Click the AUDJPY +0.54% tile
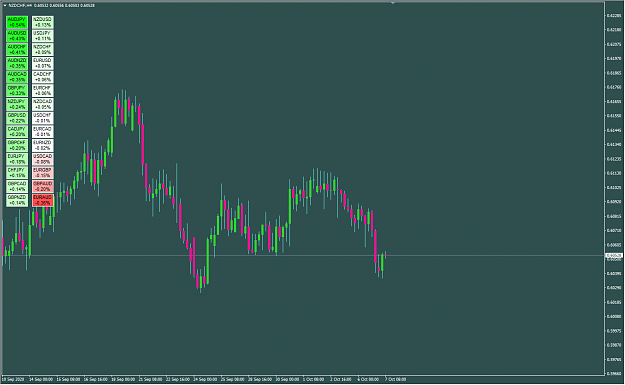This screenshot has width=625, height=385. [x=17, y=22]
